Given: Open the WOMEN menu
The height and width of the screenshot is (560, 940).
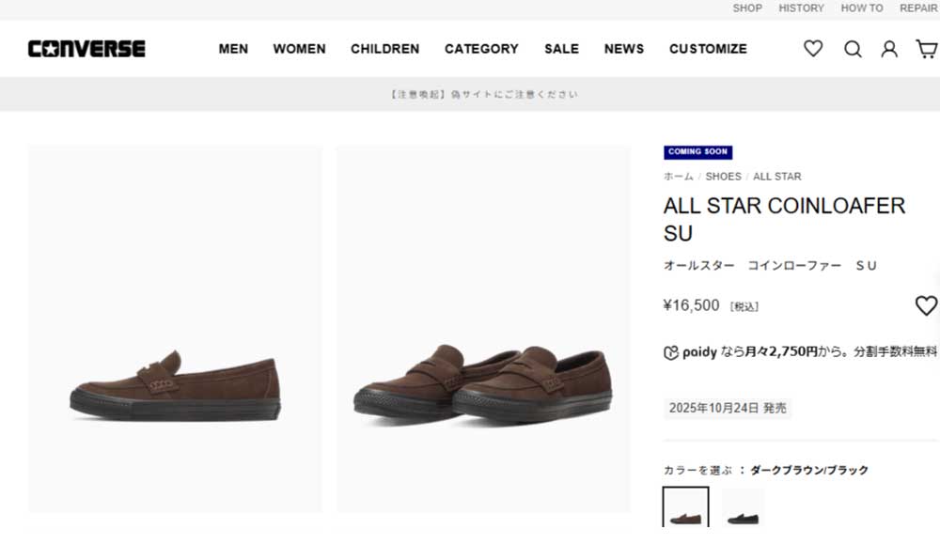Looking at the screenshot, I should point(299,49).
